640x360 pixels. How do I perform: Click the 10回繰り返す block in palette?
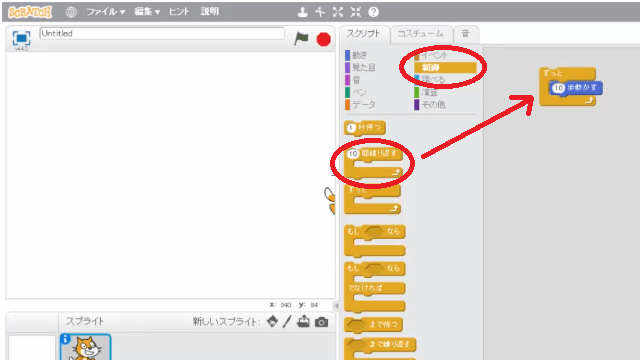click(x=373, y=163)
